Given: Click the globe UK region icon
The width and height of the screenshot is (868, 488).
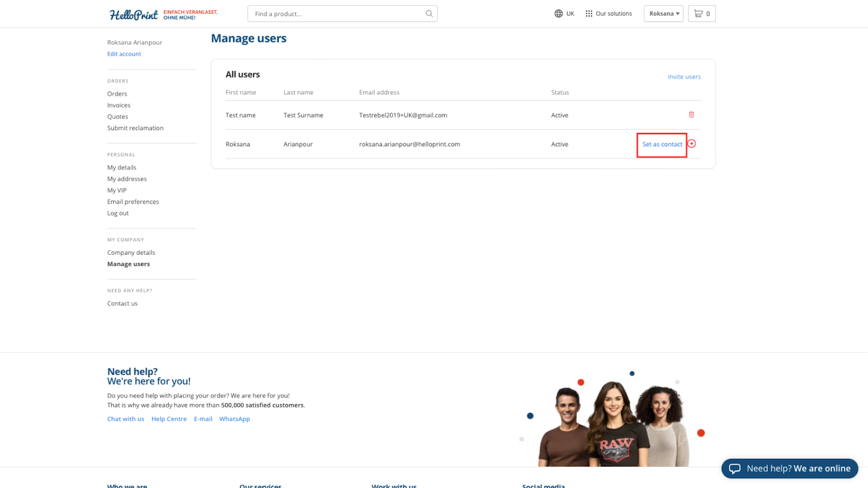Looking at the screenshot, I should coord(558,14).
